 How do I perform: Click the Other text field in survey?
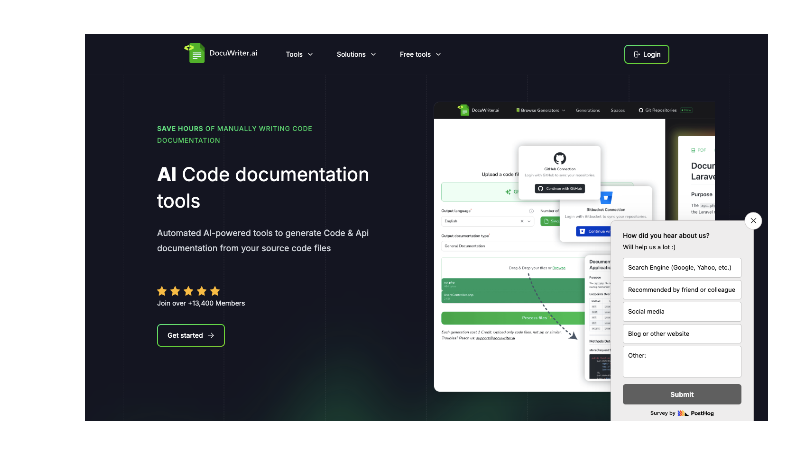(682, 362)
